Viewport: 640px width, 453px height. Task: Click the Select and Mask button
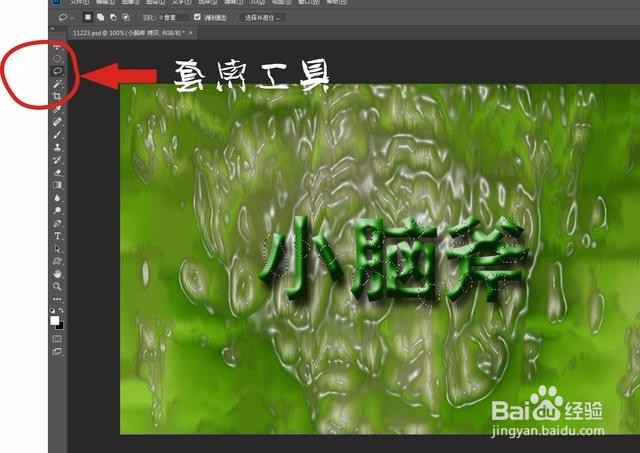(x=262, y=18)
